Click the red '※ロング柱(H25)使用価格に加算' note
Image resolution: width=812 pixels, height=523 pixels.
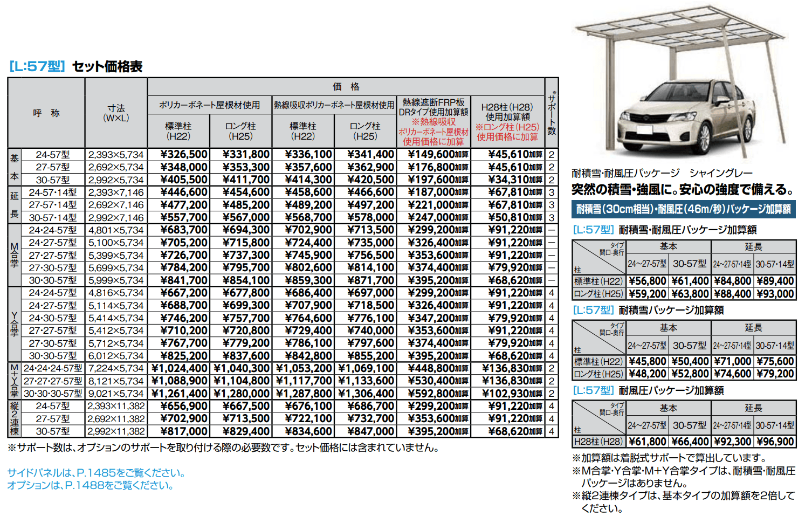[507, 132]
